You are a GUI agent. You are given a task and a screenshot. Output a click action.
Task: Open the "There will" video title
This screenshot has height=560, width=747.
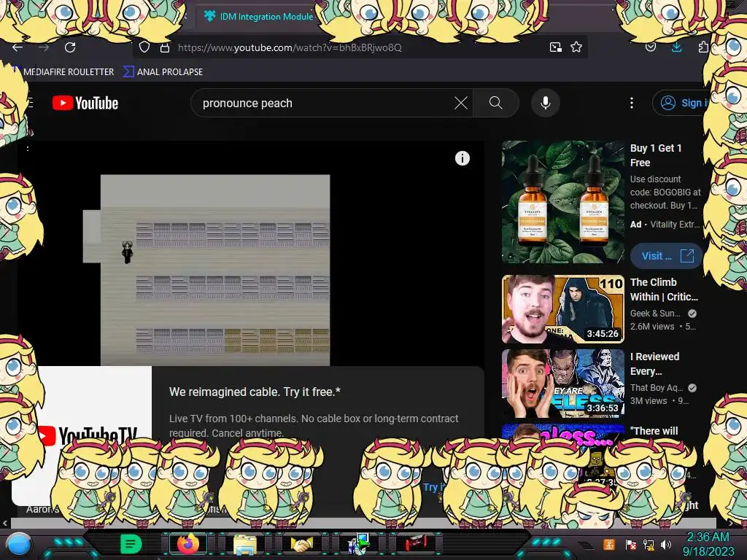coord(654,431)
